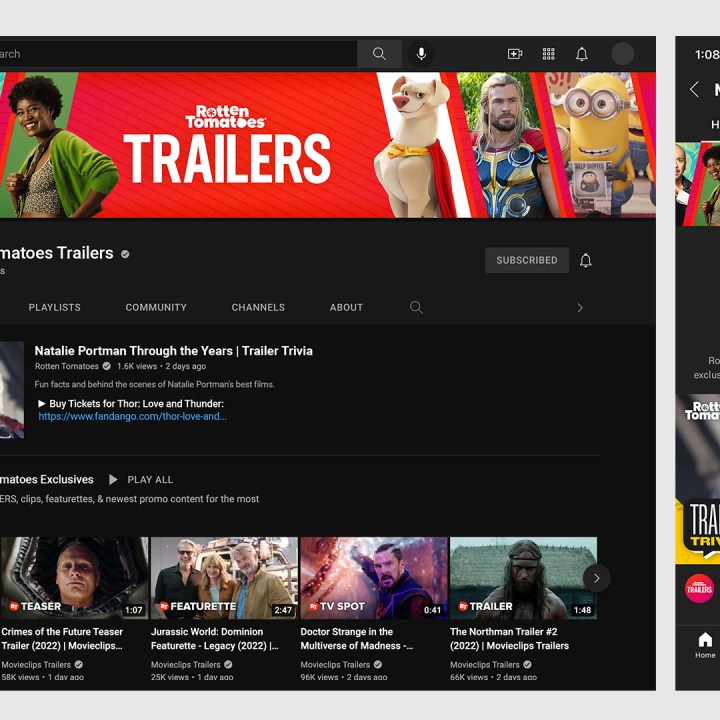The height and width of the screenshot is (720, 720).
Task: Click the 96K views • 2 days ago text
Action: (x=344, y=677)
